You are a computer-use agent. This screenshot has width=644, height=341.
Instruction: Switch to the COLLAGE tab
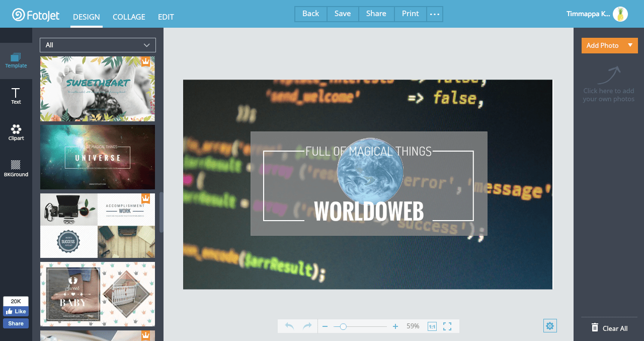pyautogui.click(x=129, y=17)
